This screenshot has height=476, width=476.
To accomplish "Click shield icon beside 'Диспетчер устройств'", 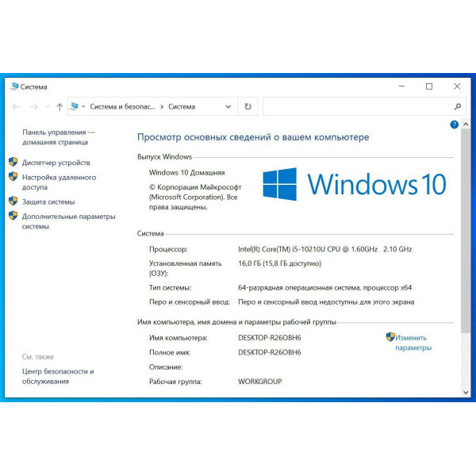I will click(x=13, y=162).
